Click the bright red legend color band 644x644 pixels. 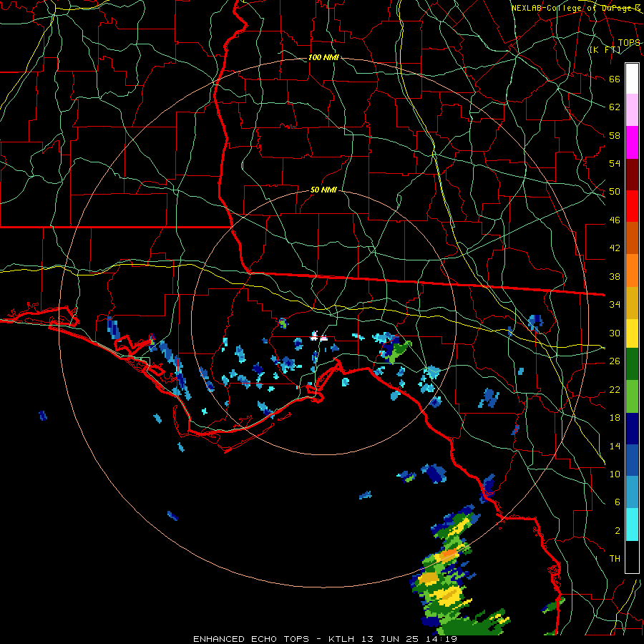click(x=632, y=206)
